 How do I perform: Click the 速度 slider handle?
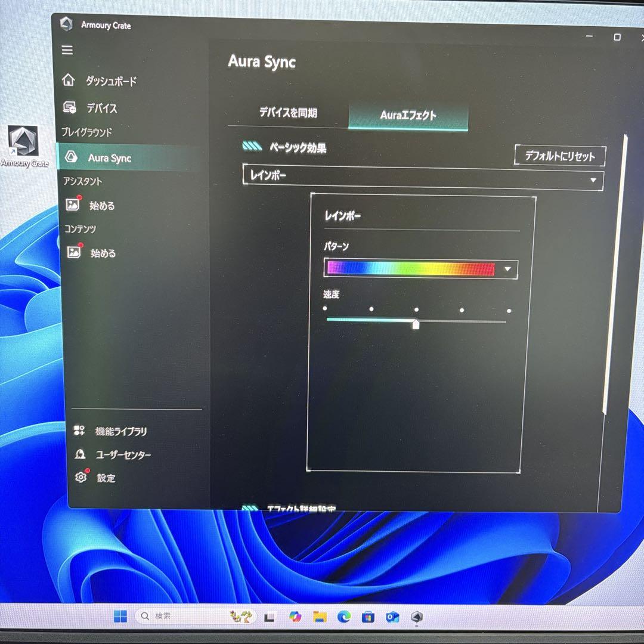(x=416, y=324)
